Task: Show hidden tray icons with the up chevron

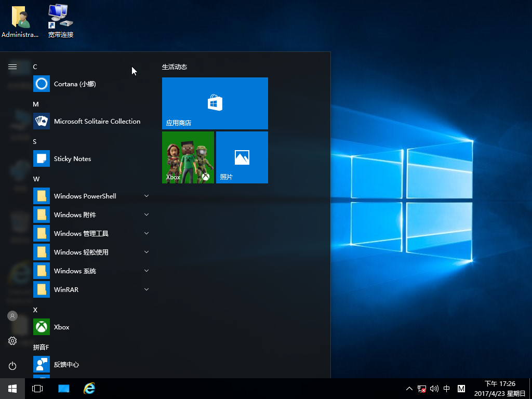Action: tap(409, 389)
